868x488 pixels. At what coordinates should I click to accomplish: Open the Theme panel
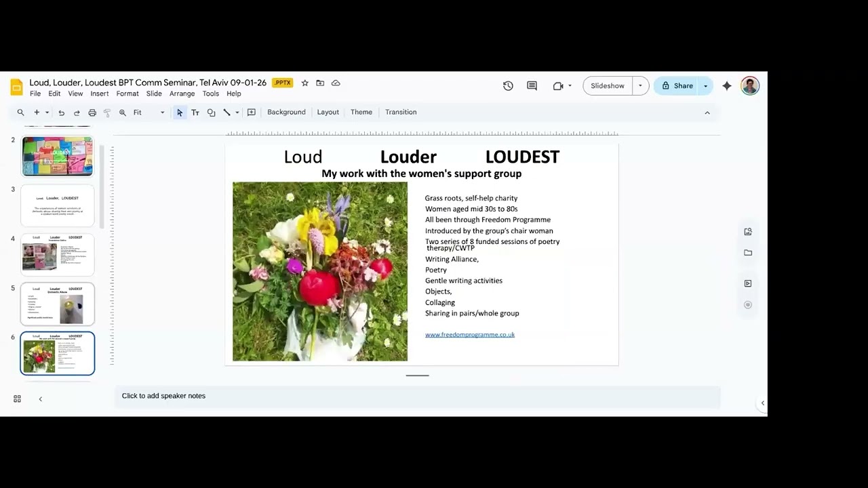(361, 113)
